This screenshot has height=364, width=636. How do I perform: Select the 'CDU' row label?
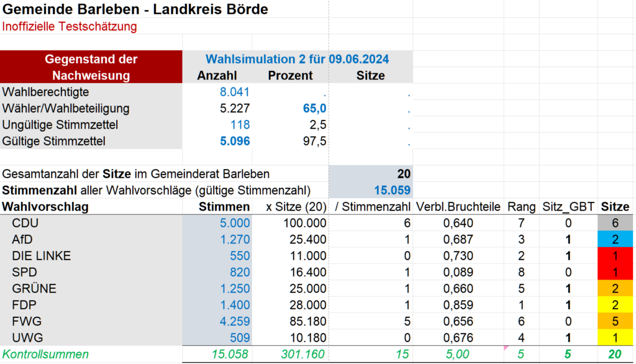click(x=25, y=223)
